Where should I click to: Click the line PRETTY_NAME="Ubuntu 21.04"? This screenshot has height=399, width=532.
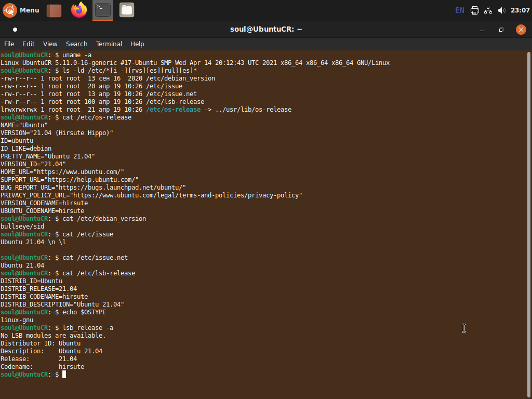(x=47, y=156)
